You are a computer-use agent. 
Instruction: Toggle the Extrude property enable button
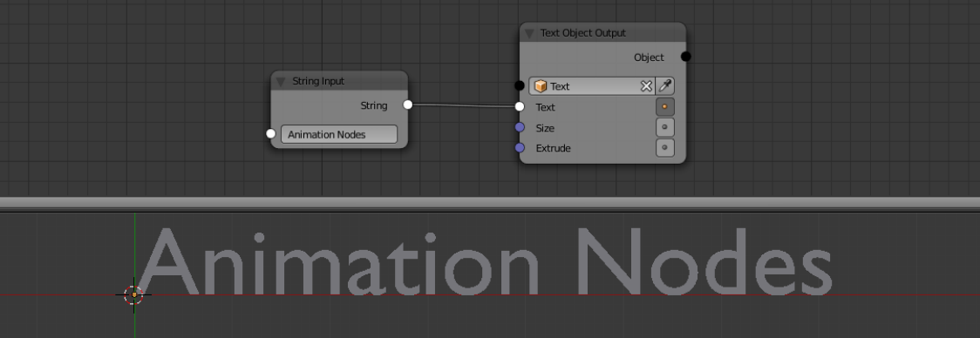click(x=664, y=148)
